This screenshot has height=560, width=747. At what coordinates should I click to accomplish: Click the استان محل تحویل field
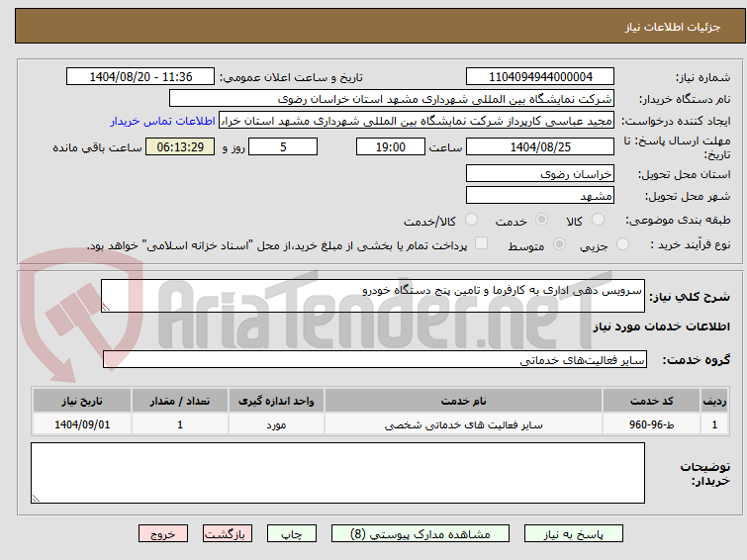pos(540,173)
